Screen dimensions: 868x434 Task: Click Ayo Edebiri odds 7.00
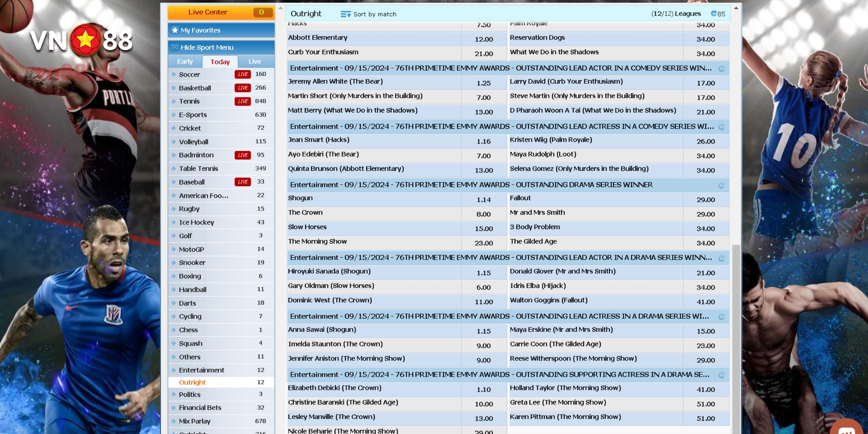pos(484,156)
